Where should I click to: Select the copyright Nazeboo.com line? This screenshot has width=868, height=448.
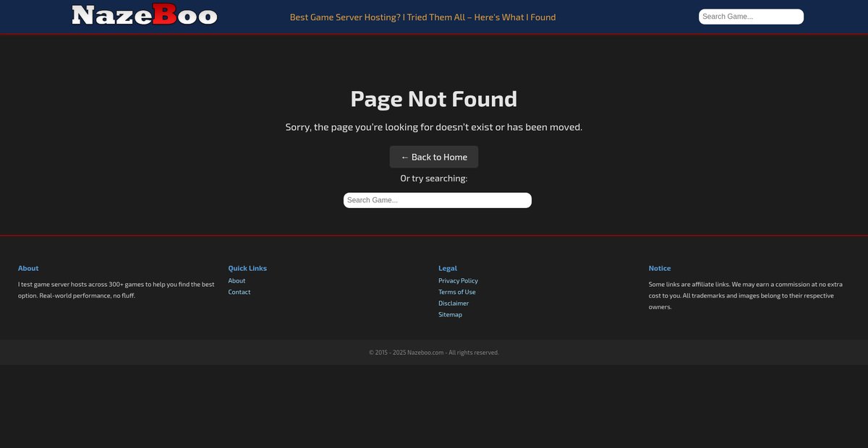point(434,353)
